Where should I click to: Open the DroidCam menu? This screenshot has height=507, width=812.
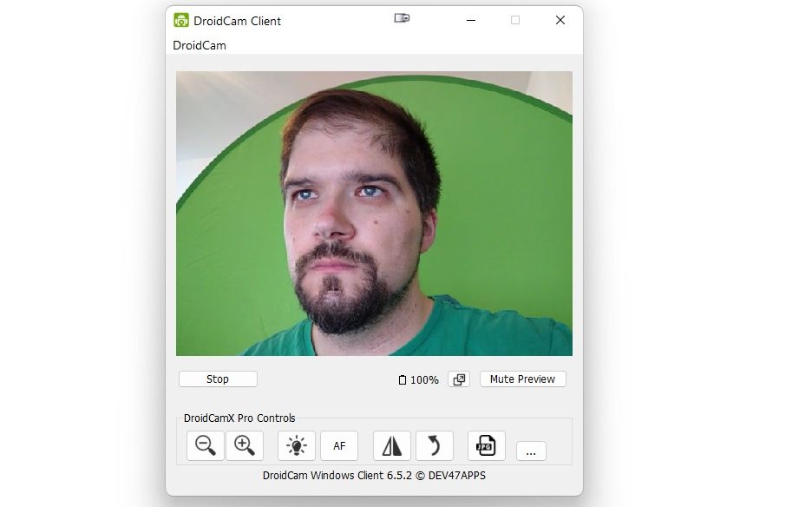pyautogui.click(x=200, y=46)
